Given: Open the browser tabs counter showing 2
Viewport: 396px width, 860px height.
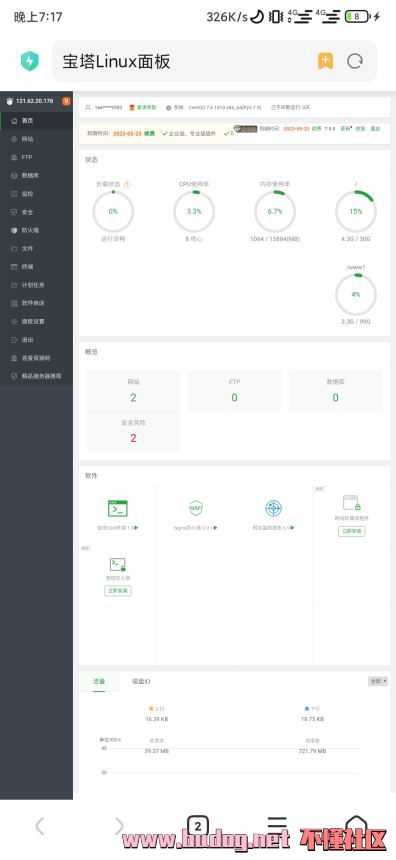Looking at the screenshot, I should [198, 825].
